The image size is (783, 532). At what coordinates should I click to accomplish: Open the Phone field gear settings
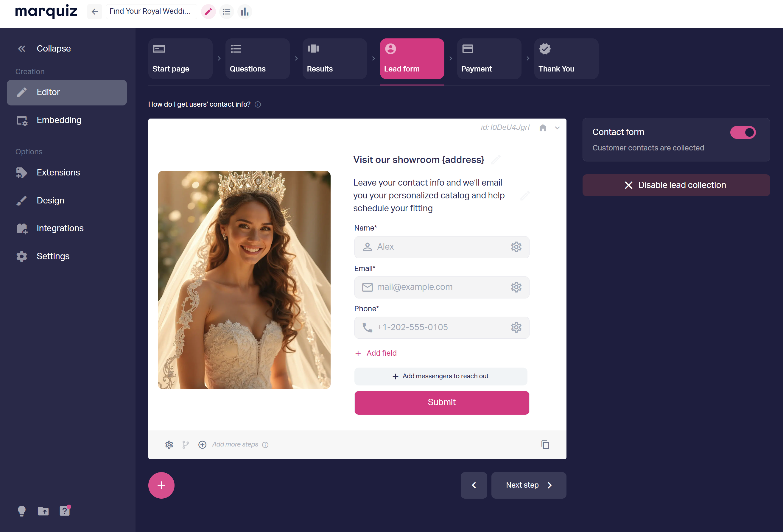point(516,327)
